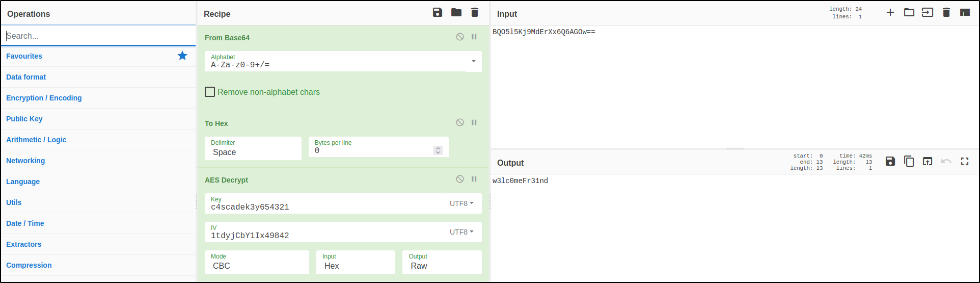
Task: Open the AES Mode dropdown
Action: point(257,262)
